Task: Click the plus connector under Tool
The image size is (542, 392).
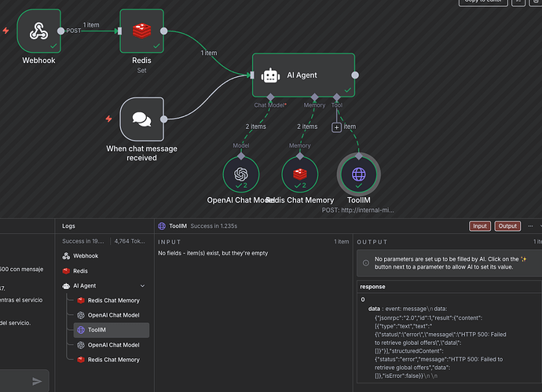Action: click(337, 127)
